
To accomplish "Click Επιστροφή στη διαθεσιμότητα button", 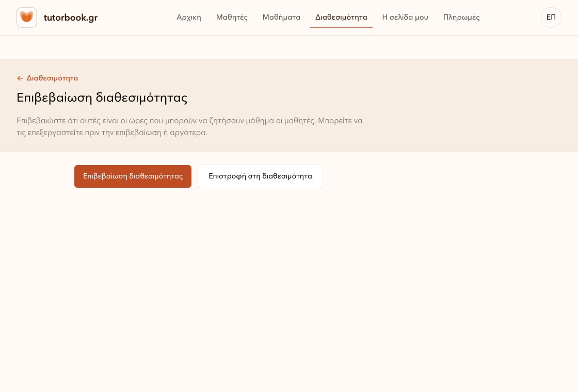I will pyautogui.click(x=260, y=176).
